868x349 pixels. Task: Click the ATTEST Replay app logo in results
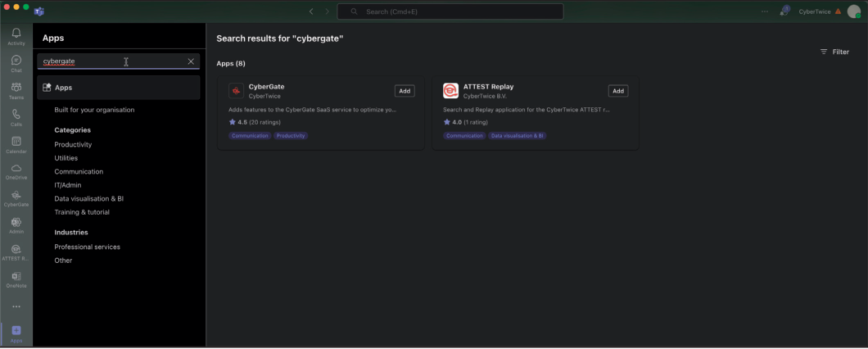click(450, 91)
